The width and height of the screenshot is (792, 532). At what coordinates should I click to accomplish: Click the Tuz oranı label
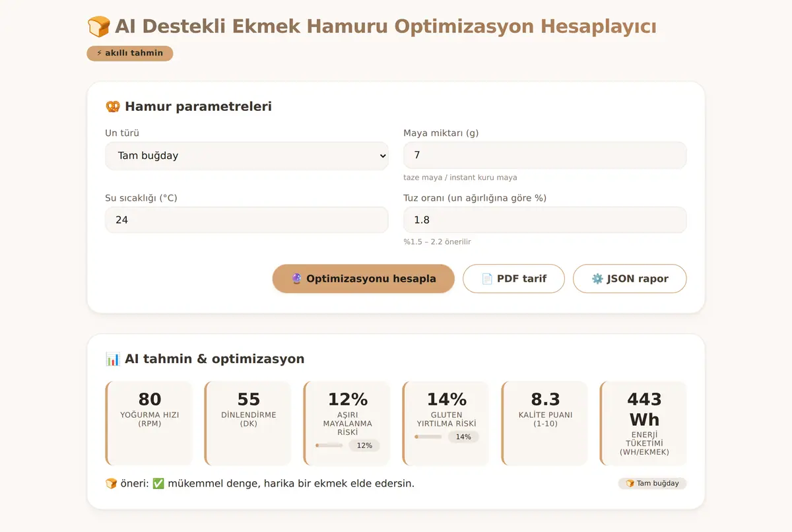click(475, 198)
